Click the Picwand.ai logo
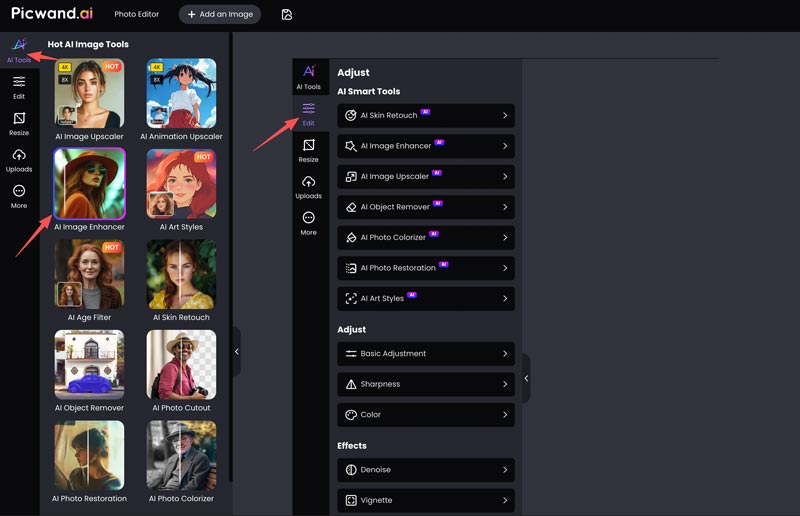Screen dimensions: 800x516 tap(52, 13)
